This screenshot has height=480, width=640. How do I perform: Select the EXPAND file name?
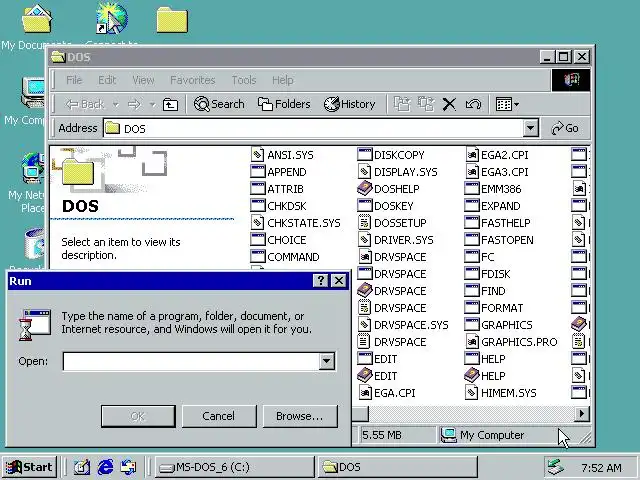pyautogui.click(x=501, y=206)
